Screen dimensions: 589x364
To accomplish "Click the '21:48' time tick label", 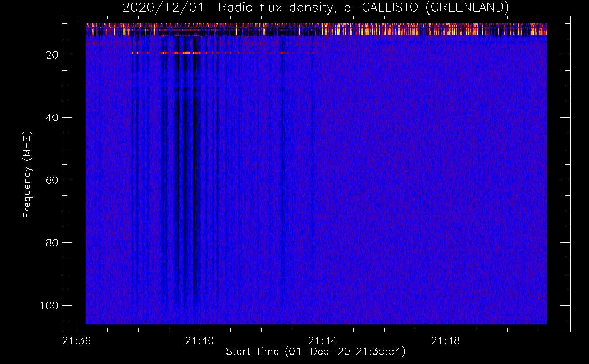I will (446, 341).
